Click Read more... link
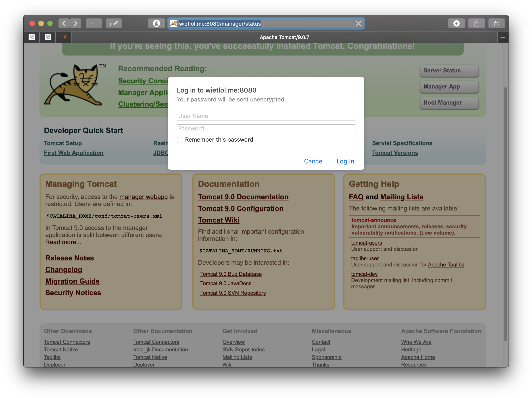This screenshot has height=398, width=532. coord(63,242)
